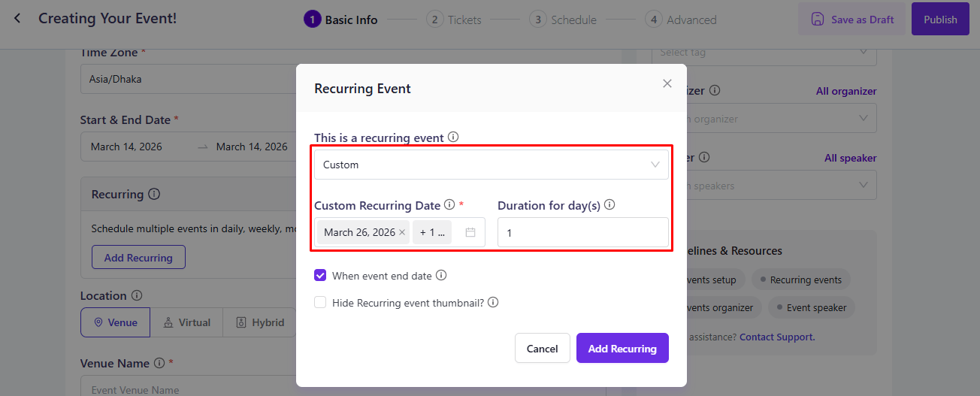Go to the Tickets step
The width and height of the screenshot is (980, 396).
pyautogui.click(x=455, y=20)
